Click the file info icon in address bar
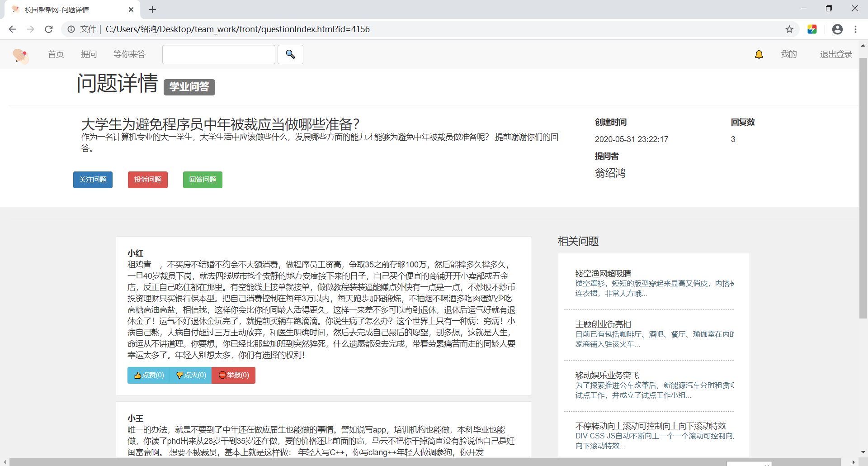Image resolution: width=868 pixels, height=466 pixels. pyautogui.click(x=71, y=29)
